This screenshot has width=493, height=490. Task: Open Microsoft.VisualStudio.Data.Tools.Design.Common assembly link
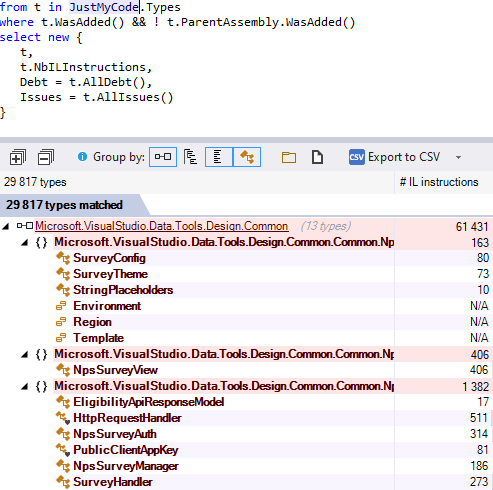pyautogui.click(x=161, y=226)
